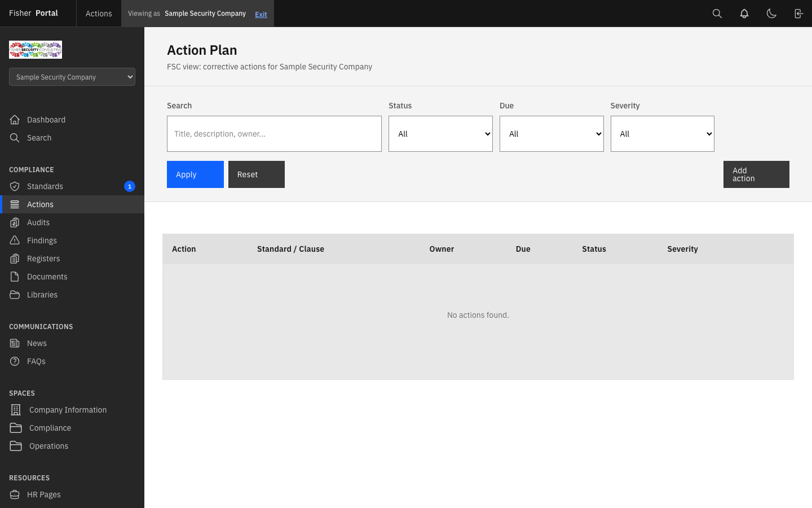Open global search from the top bar
The height and width of the screenshot is (508, 812).
(x=717, y=13)
